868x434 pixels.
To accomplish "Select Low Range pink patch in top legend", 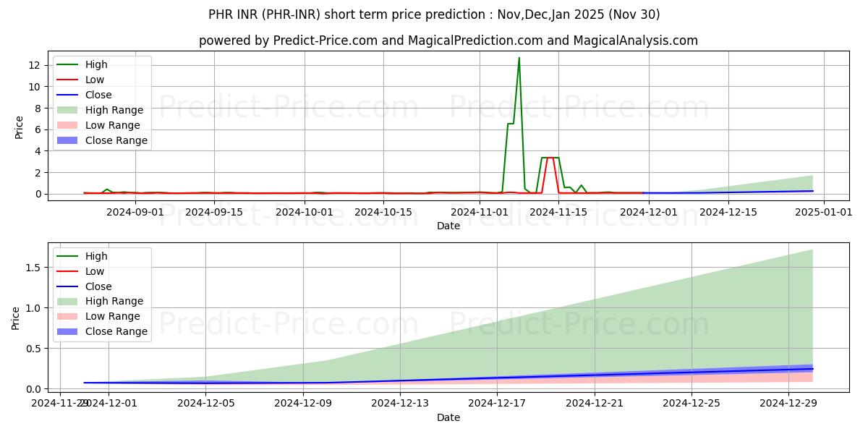I will (69, 125).
